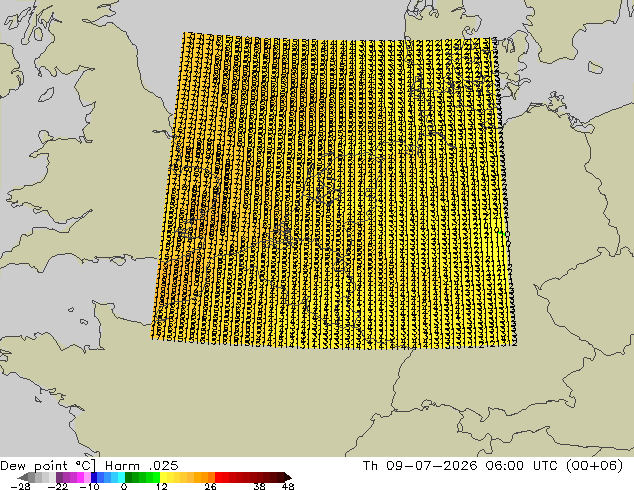Select the dark maroon swatch near 38
Viewport: 634px width, 490px height.
260,477
